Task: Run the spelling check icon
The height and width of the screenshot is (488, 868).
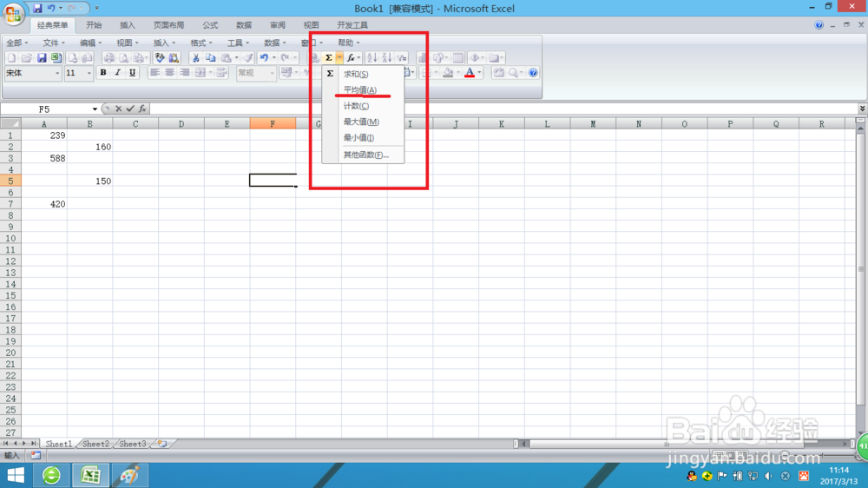Action: (x=160, y=57)
